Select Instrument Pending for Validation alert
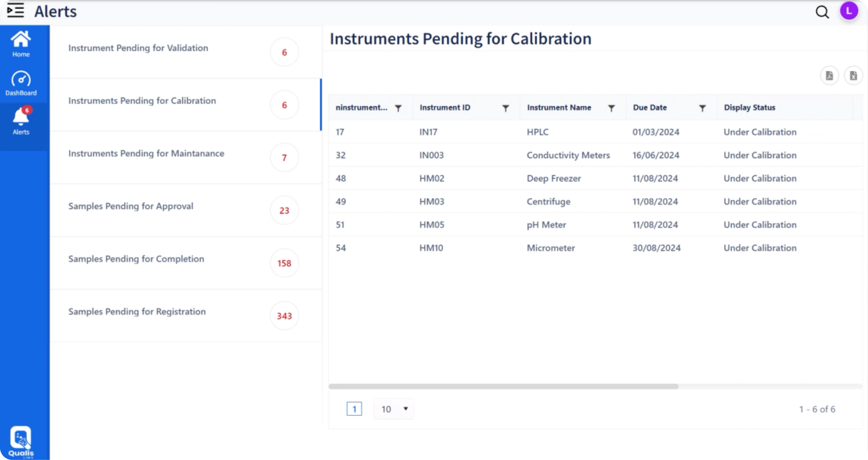Screen dimensions: 868x460 (x=186, y=52)
